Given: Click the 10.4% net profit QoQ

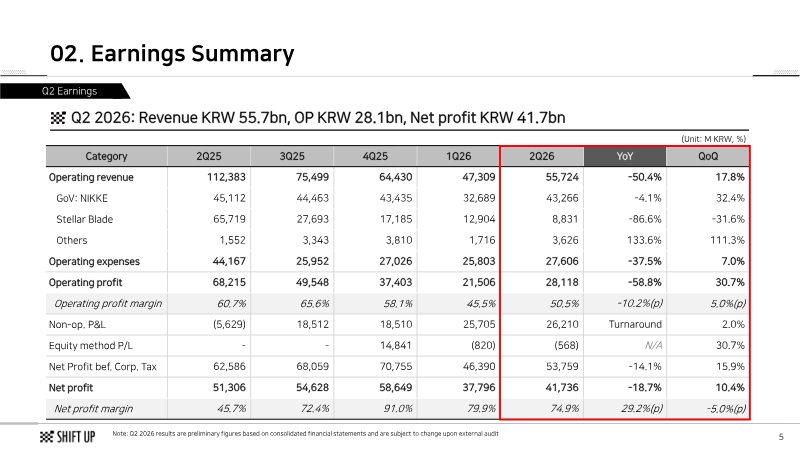Looking at the screenshot, I should pyautogui.click(x=730, y=388).
